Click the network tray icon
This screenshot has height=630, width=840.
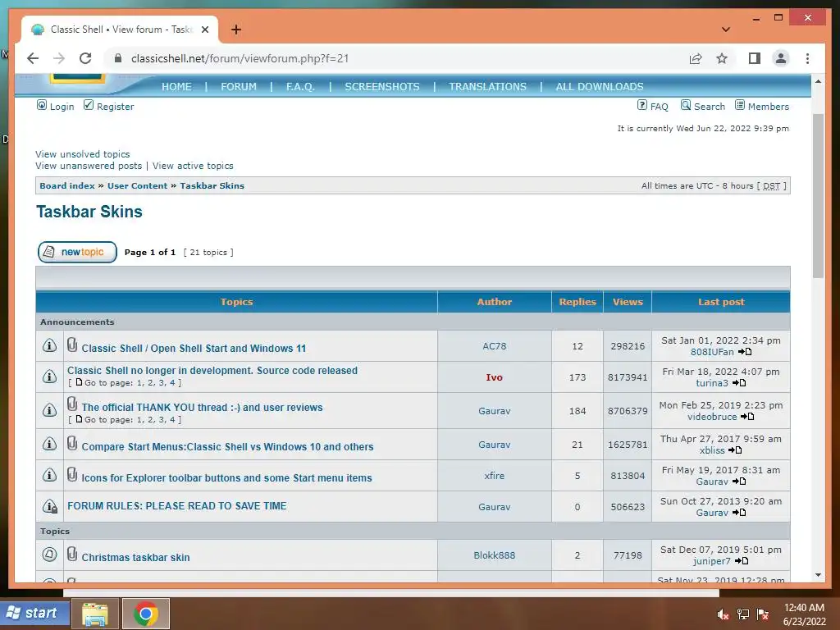tap(742, 614)
